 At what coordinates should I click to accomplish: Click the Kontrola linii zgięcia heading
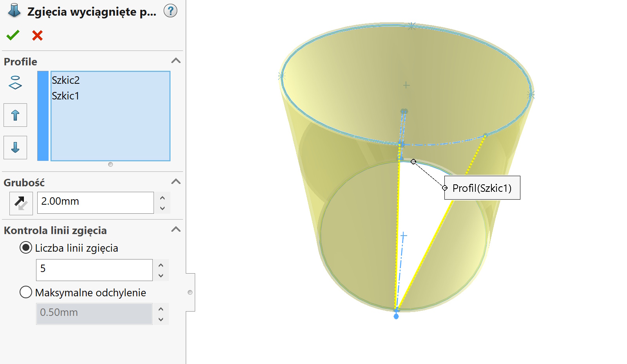(55, 231)
